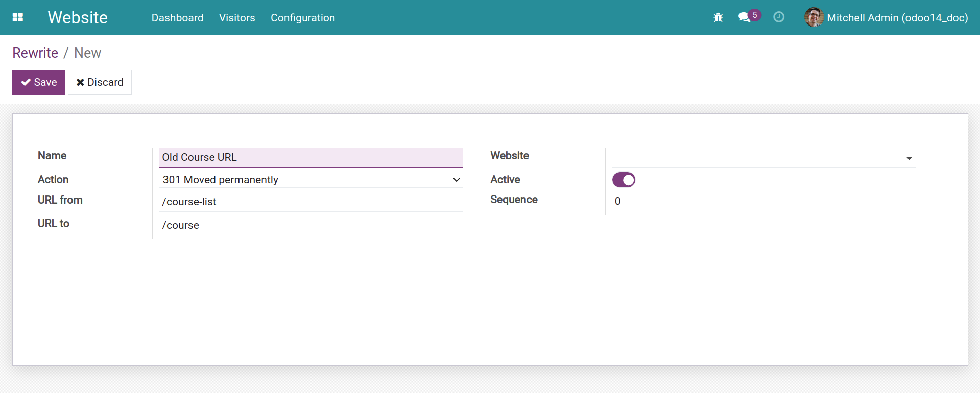Viewport: 980px width, 393px height.
Task: Click the Rewrite breadcrumb link
Action: 35,53
